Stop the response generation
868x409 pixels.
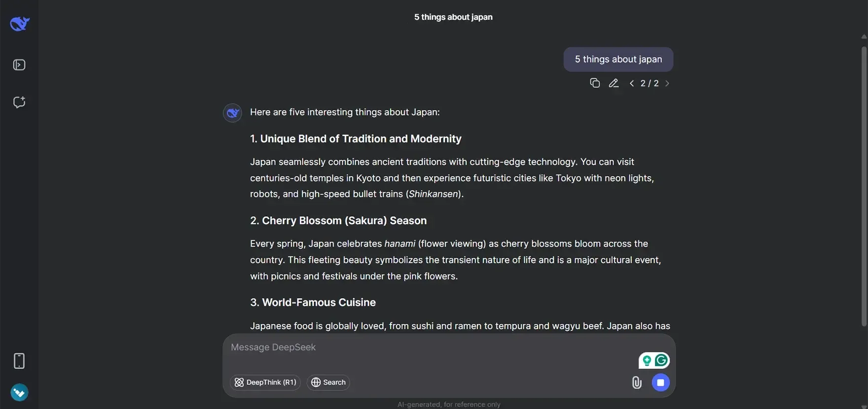tap(660, 382)
